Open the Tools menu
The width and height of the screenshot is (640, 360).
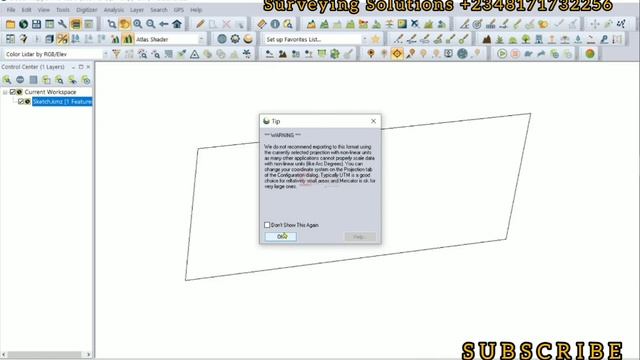[63, 10]
